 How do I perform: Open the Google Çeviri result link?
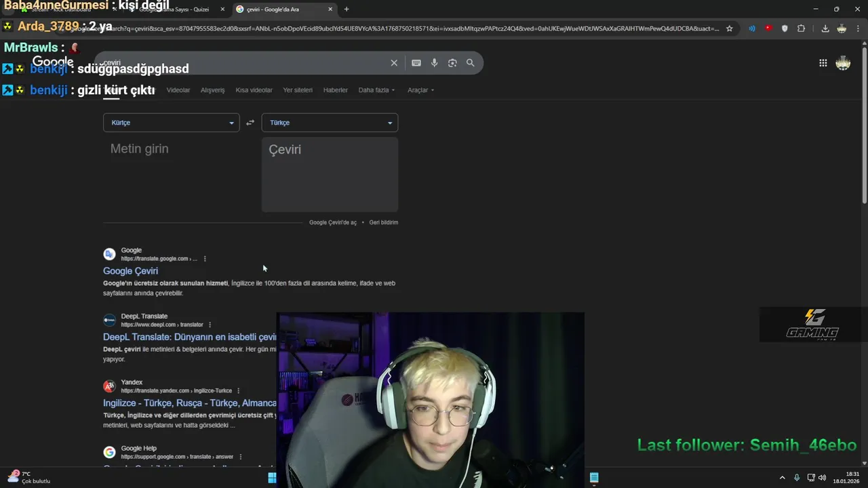tap(130, 271)
